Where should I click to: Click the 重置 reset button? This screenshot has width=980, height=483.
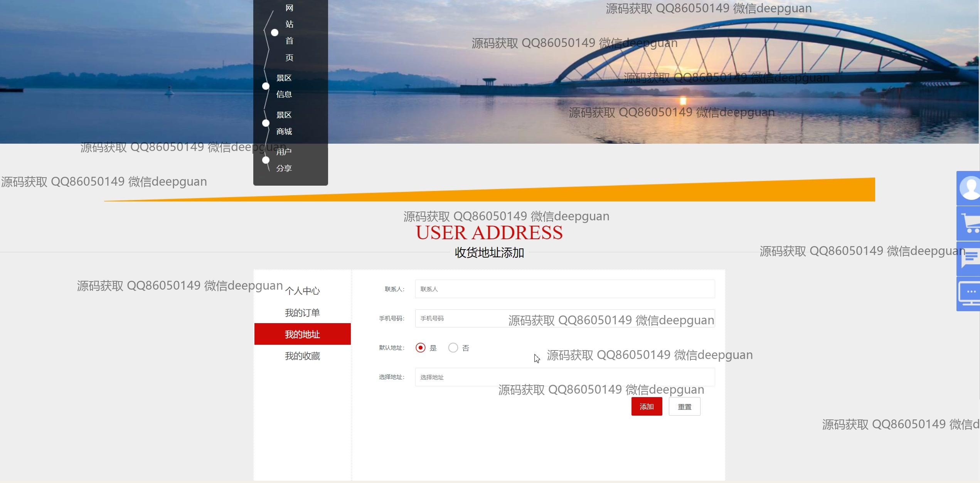click(x=684, y=406)
